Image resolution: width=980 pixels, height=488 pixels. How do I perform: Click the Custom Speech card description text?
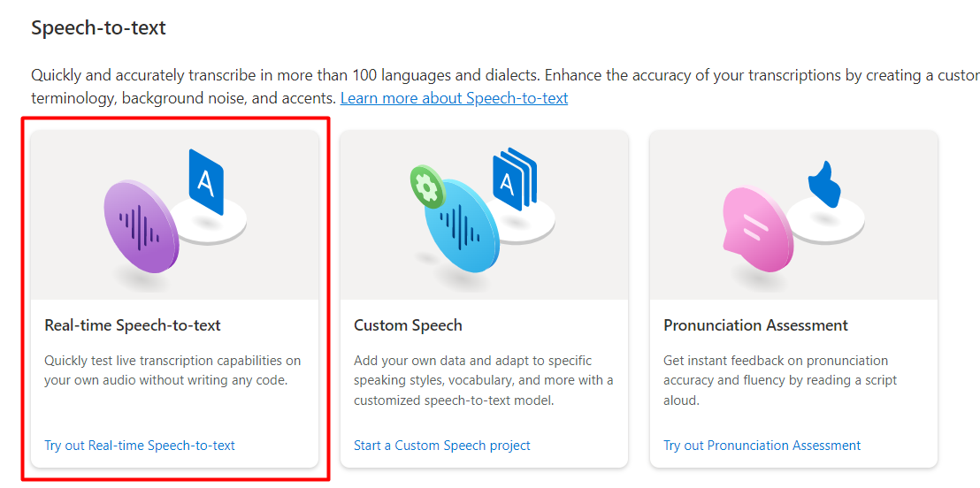click(x=483, y=380)
